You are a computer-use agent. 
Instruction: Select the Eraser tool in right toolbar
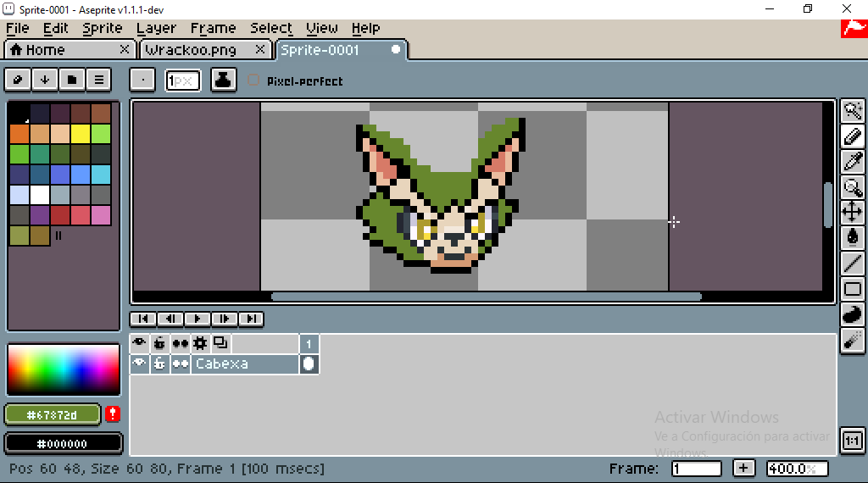pos(853,136)
